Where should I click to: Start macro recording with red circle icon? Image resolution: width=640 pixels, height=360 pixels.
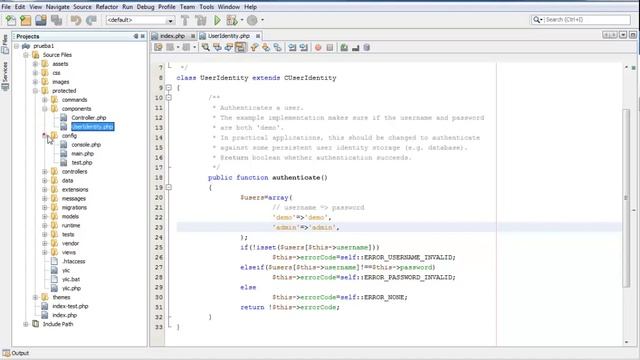(318, 47)
